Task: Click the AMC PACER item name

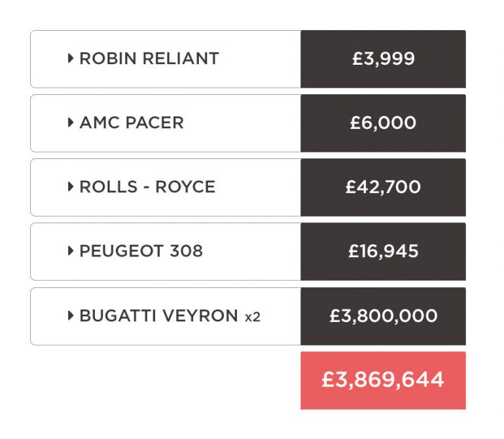Action: 132,123
